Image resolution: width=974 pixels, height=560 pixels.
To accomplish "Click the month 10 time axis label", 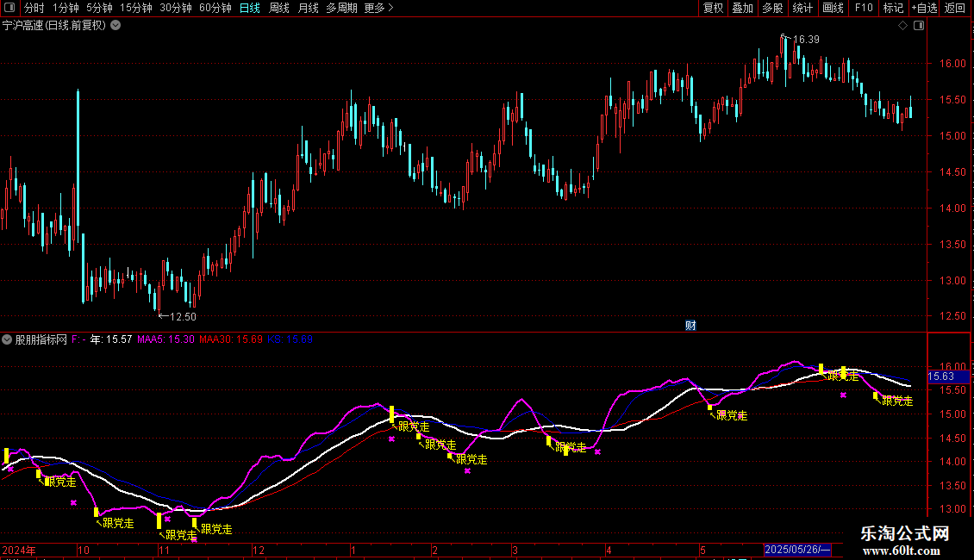I will pyautogui.click(x=84, y=550).
